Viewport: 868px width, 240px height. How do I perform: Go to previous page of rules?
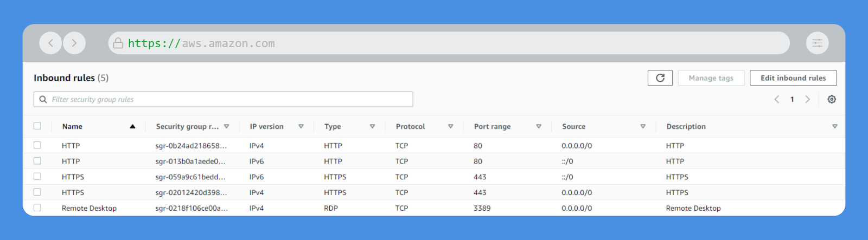777,99
